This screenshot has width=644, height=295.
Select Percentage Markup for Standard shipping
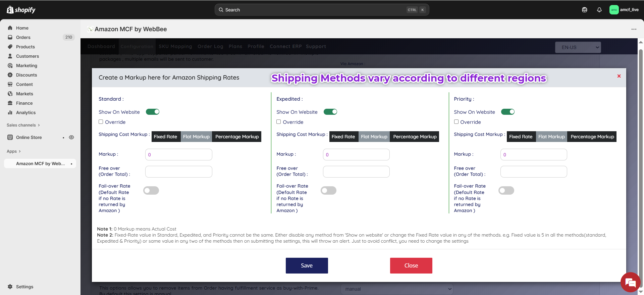coord(237,137)
